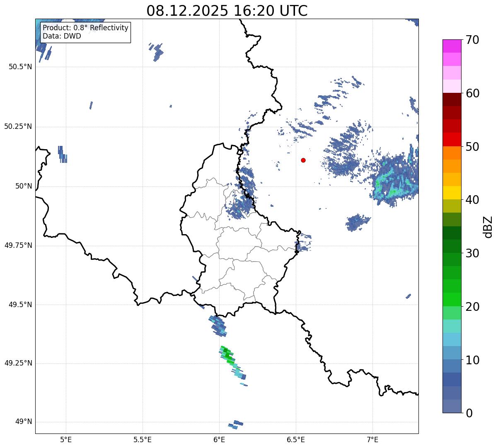
Task: Click the 5.5°E longitude label
Action: 143,440
